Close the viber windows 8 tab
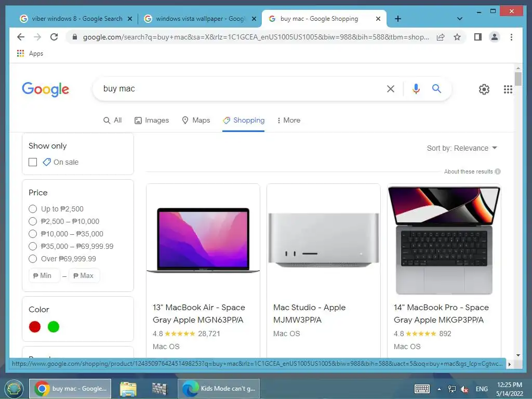This screenshot has width=532, height=399. pyautogui.click(x=129, y=19)
